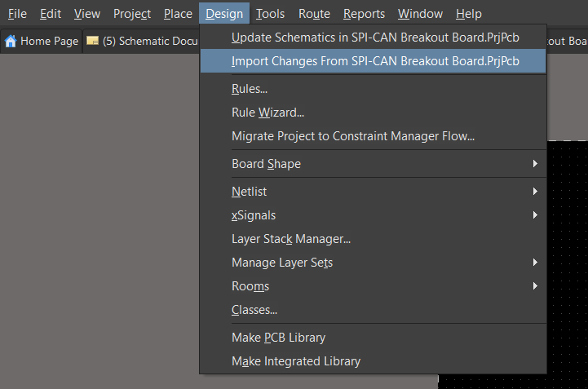
Task: Open the Rules... dialog
Action: pos(374,89)
